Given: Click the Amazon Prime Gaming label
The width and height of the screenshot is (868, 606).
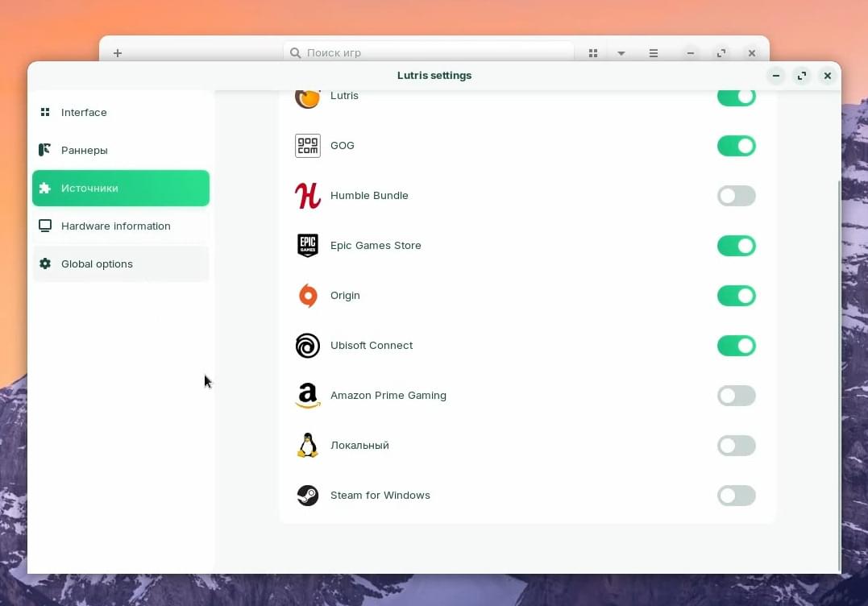Looking at the screenshot, I should [388, 395].
